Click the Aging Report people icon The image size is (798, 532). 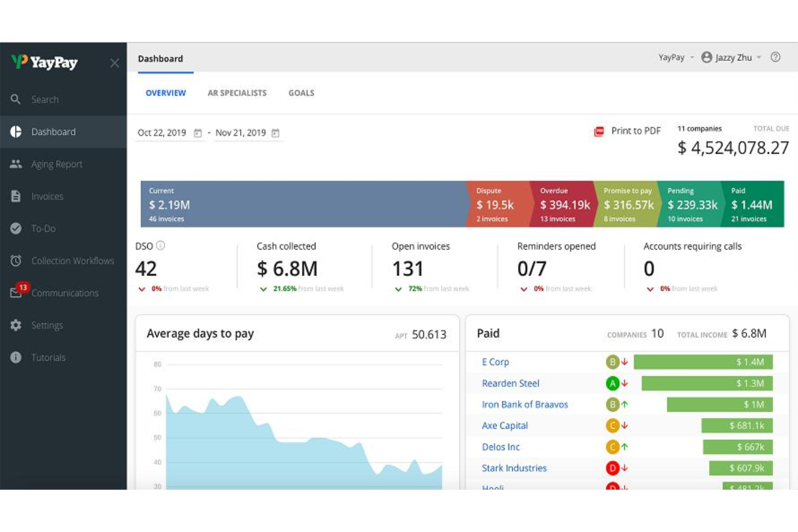point(16,164)
